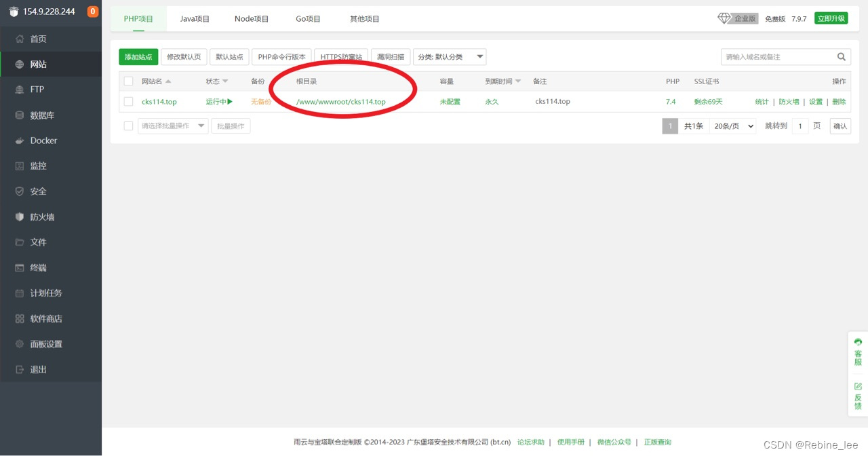The width and height of the screenshot is (868, 456).
Task: Click the 漏洞扫描 button
Action: pos(391,57)
